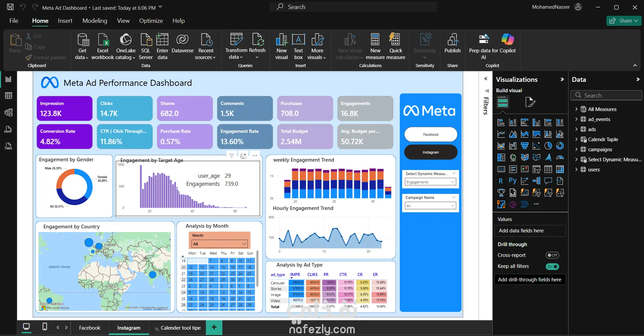
Task: Create a New measure
Action: [375, 47]
